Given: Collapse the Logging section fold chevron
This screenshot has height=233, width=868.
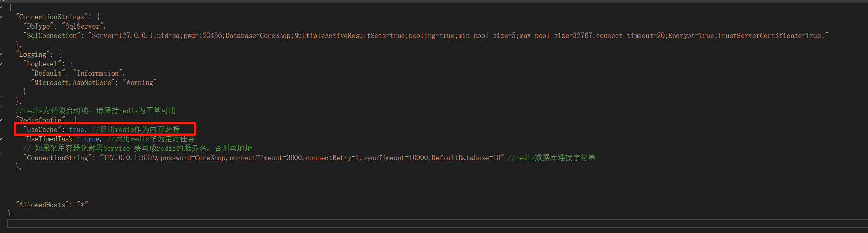Looking at the screenshot, I should coord(1,54).
